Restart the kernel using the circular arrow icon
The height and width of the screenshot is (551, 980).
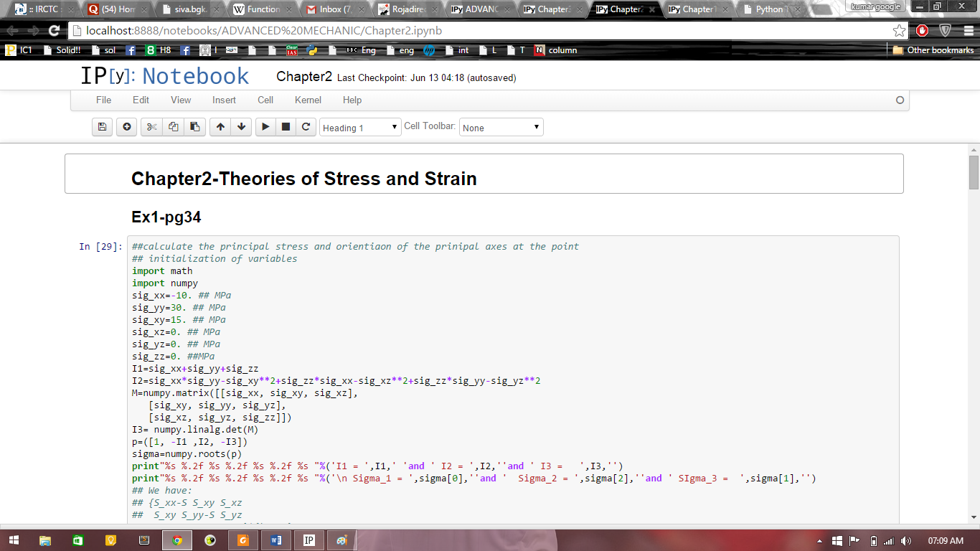click(x=306, y=127)
